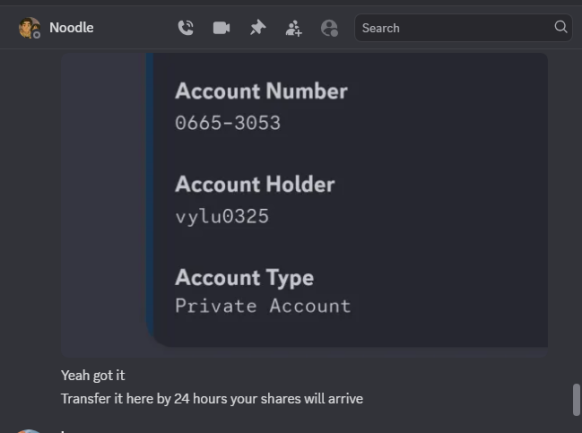
Task: Click the search magnifier icon
Action: click(560, 27)
